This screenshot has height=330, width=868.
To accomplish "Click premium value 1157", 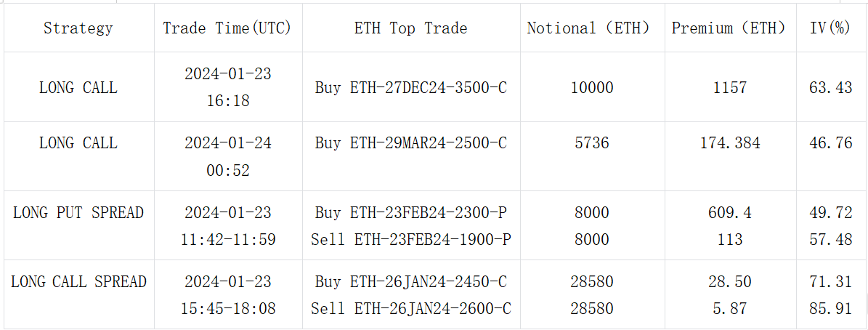I will (729, 88).
